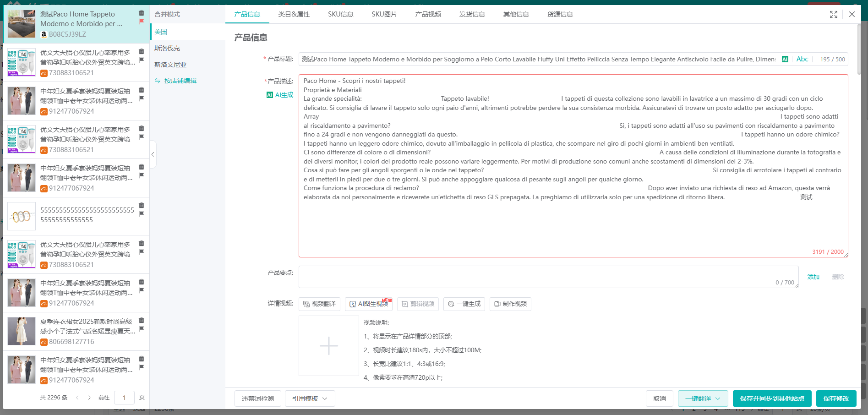Click the Abc case tool in title field
Screen dimensions: 868x415
[x=802, y=59]
